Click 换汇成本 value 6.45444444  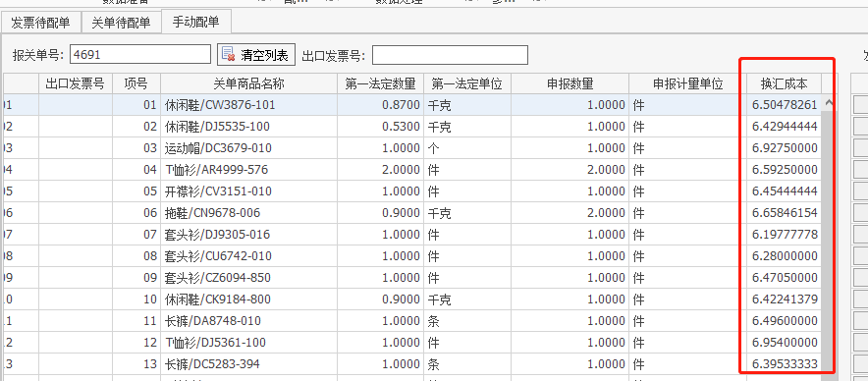(785, 191)
